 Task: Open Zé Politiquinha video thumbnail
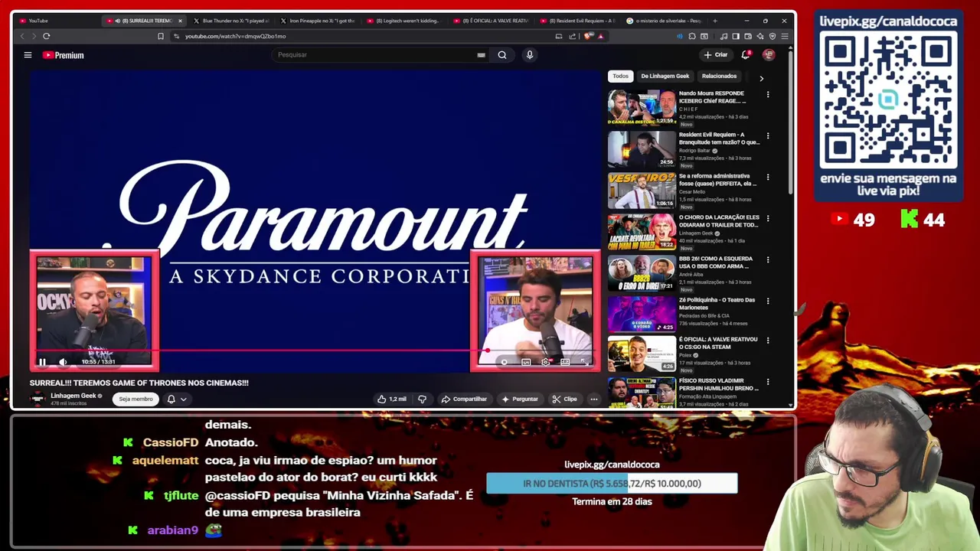642,315
